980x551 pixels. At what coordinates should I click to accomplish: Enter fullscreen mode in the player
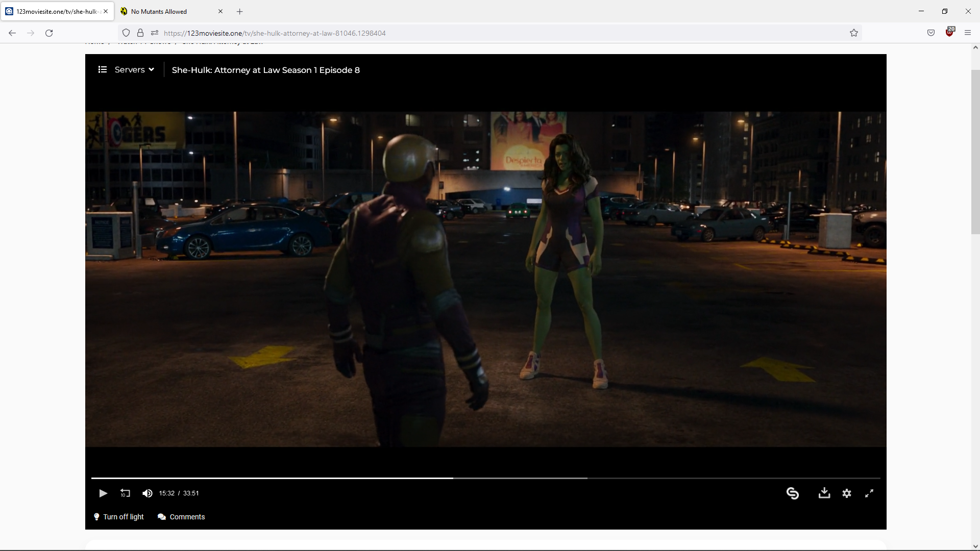(869, 493)
